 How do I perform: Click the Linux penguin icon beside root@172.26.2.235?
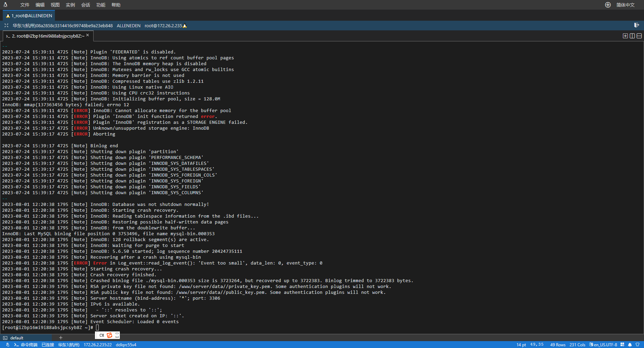(x=185, y=26)
